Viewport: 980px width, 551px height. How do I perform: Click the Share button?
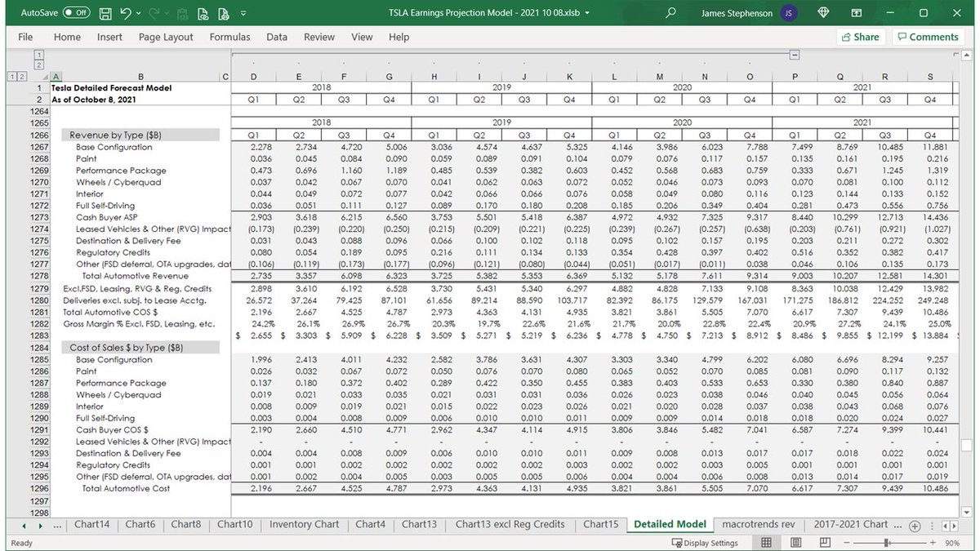[x=860, y=37]
